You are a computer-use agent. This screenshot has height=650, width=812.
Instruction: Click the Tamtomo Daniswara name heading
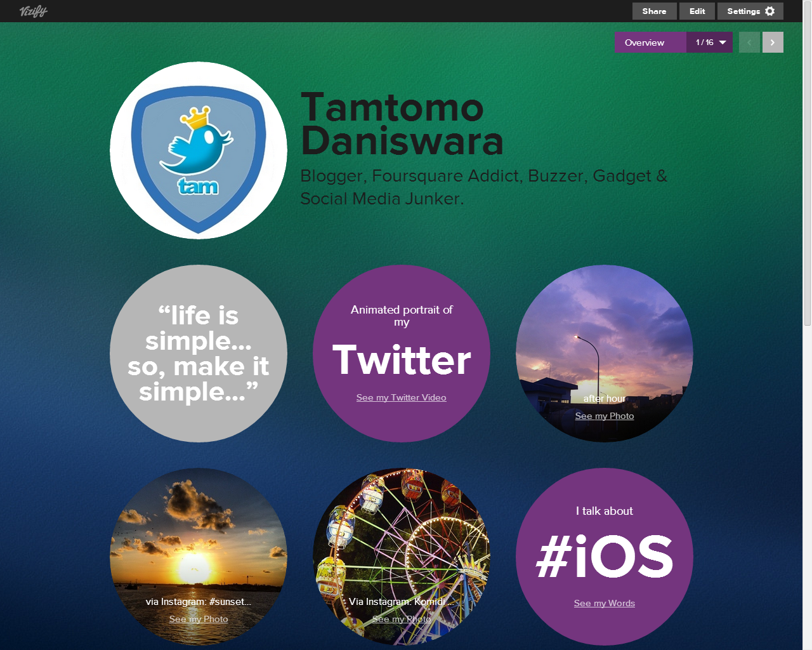402,124
